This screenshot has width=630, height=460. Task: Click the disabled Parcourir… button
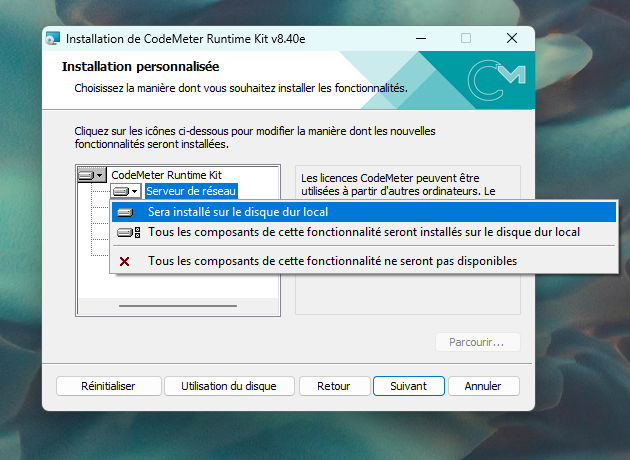(477, 342)
